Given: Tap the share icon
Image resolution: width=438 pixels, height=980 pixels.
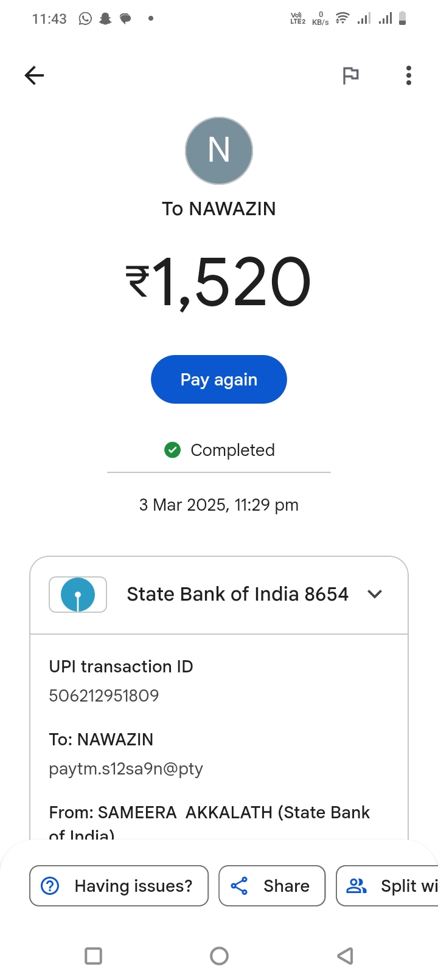Looking at the screenshot, I should pyautogui.click(x=240, y=886).
